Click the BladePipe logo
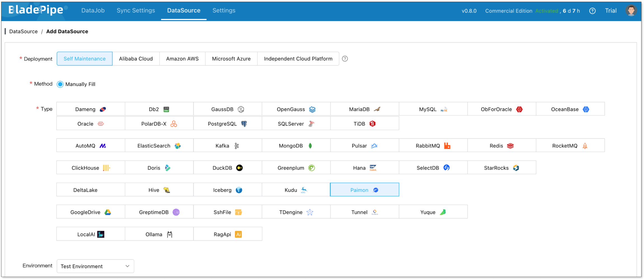644x279 pixels. point(36,10)
